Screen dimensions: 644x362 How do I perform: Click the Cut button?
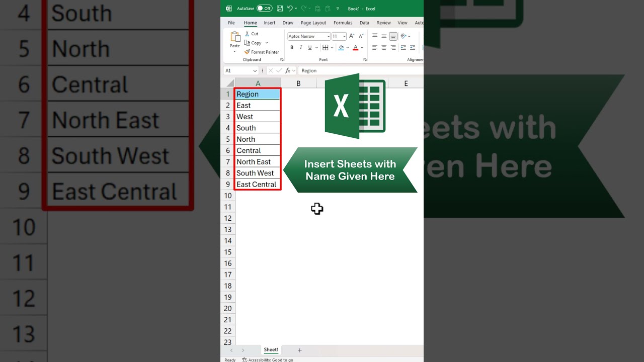252,34
